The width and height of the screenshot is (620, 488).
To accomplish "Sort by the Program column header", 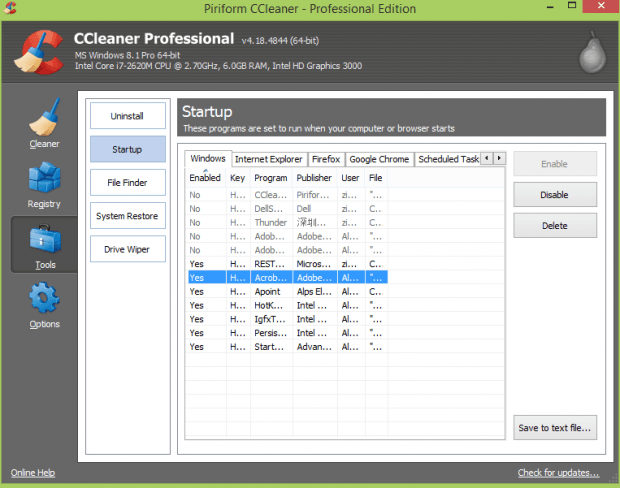I will click(271, 178).
